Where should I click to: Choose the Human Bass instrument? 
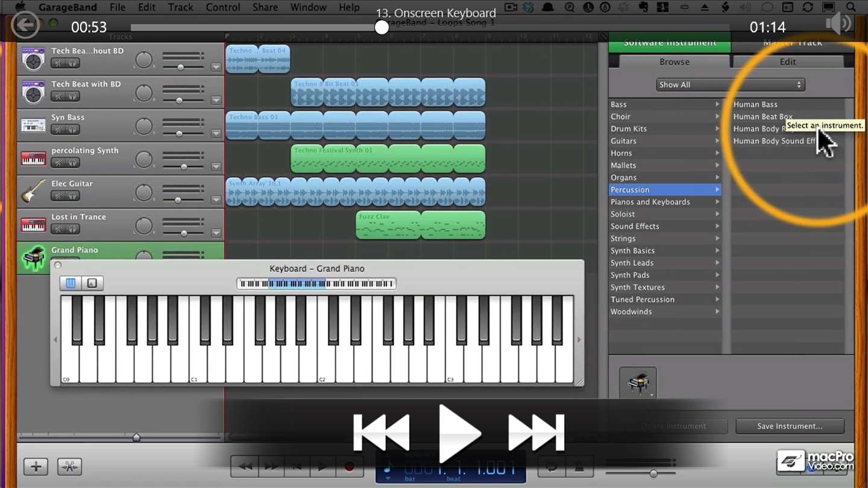755,104
